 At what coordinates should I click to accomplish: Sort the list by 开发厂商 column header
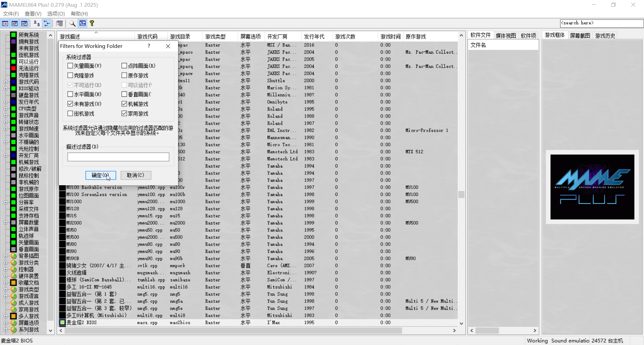click(283, 37)
